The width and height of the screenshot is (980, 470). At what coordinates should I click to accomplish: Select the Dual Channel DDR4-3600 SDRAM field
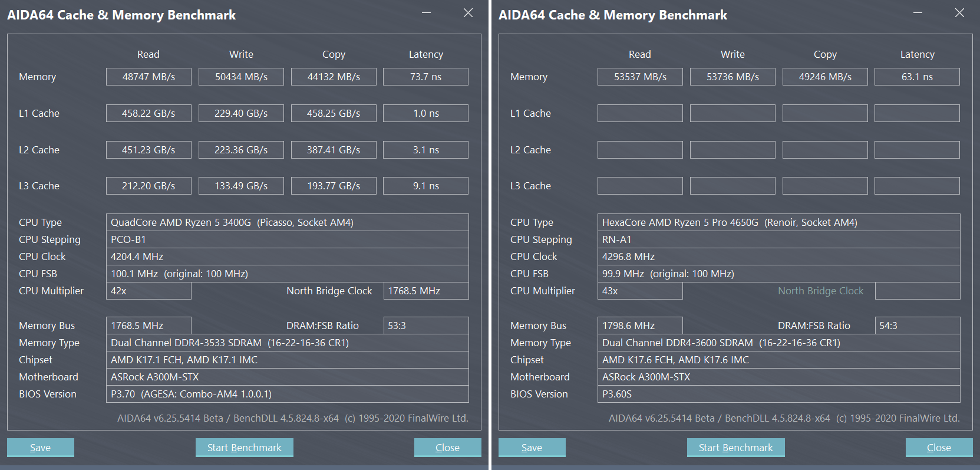[x=778, y=343]
